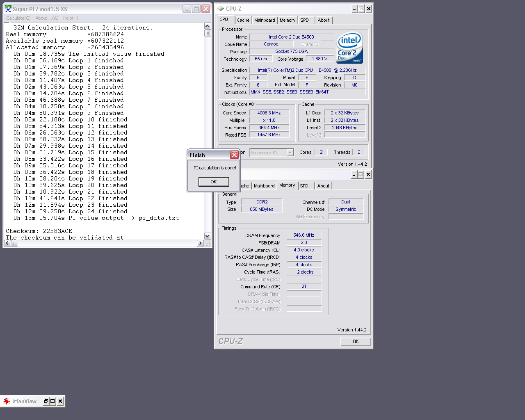The image size is (525, 420).
Task: Close the lower CPU-Z memory window
Action: (x=368, y=174)
